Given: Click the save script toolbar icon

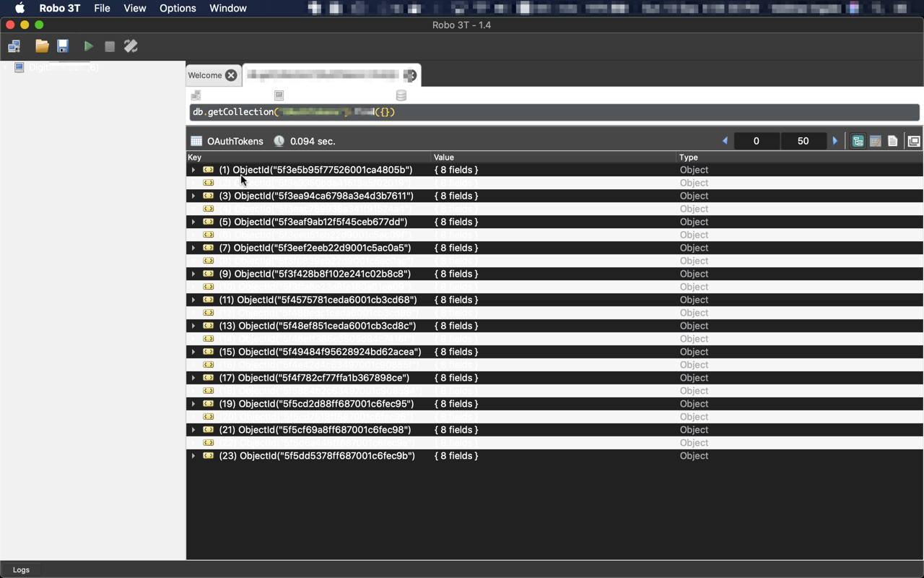Looking at the screenshot, I should [63, 46].
